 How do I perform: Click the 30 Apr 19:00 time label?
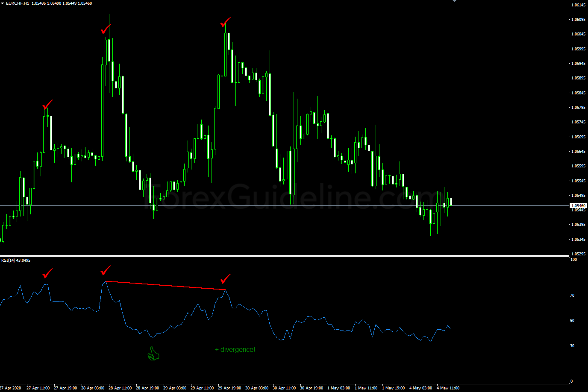click(x=312, y=388)
